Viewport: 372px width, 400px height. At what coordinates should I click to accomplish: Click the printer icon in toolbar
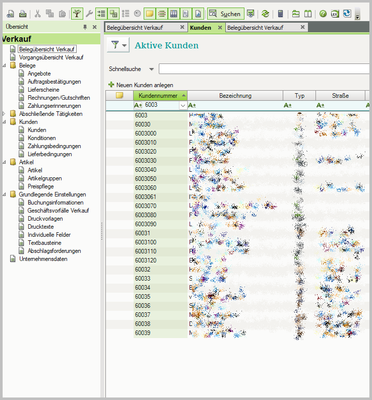(23, 14)
